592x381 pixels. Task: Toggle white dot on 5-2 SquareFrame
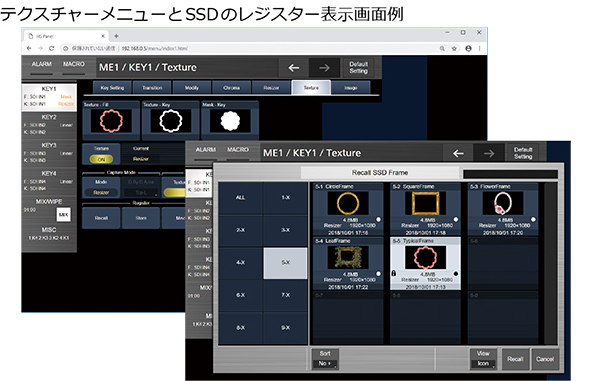[x=456, y=219]
